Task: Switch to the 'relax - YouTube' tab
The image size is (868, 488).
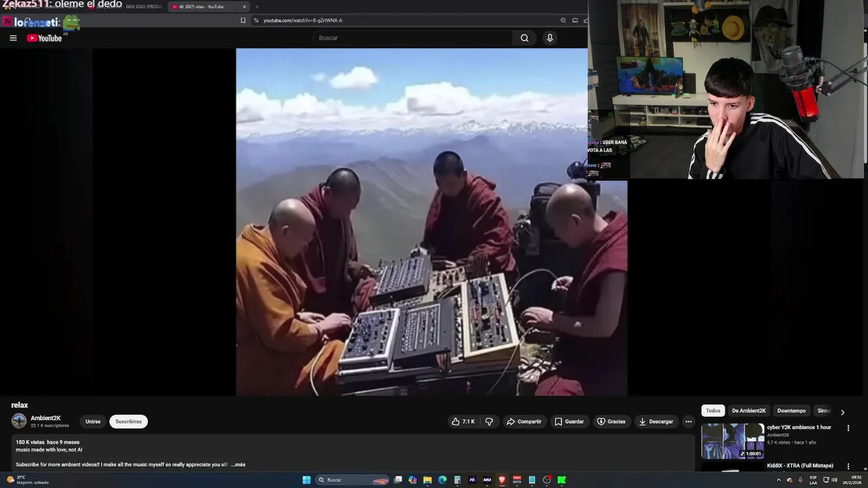Action: [208, 7]
